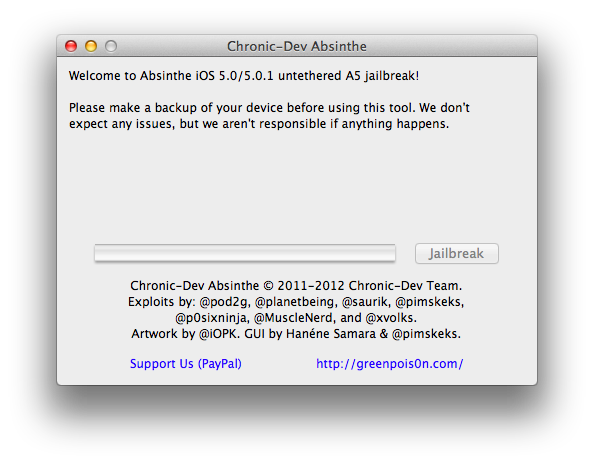Click the jailbreak progress bar
This screenshot has height=464, width=594.
click(245, 253)
